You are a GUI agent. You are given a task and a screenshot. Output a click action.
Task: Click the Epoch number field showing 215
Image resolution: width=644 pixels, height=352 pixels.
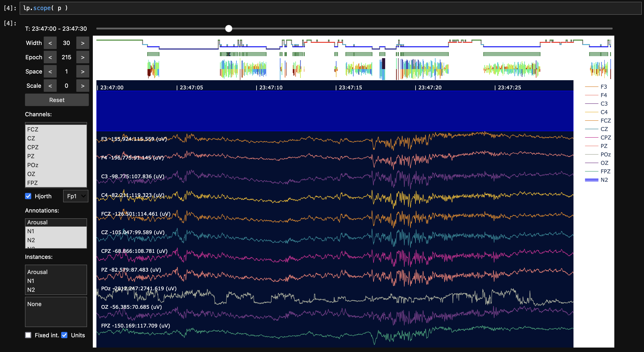pos(66,57)
